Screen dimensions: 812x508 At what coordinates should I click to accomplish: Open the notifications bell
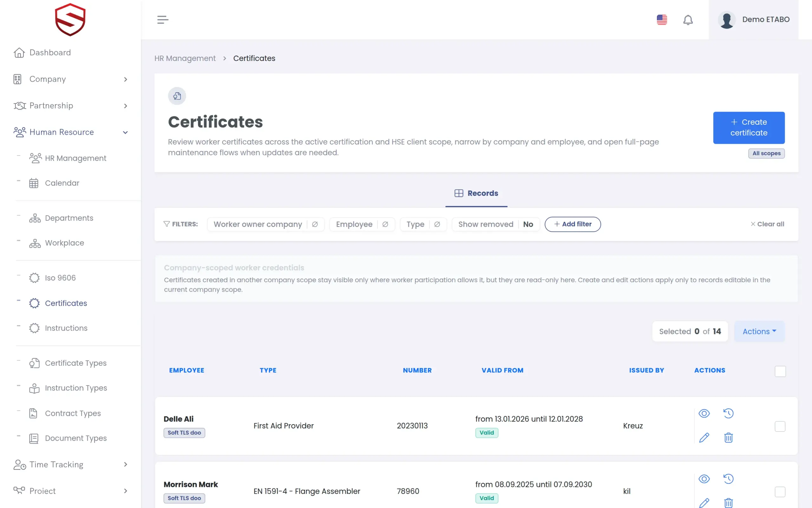pyautogui.click(x=688, y=20)
